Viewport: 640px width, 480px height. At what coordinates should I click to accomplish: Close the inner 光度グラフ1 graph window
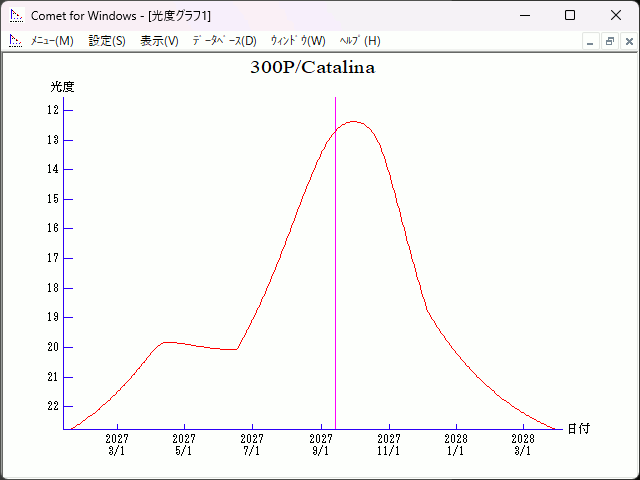(x=629, y=41)
